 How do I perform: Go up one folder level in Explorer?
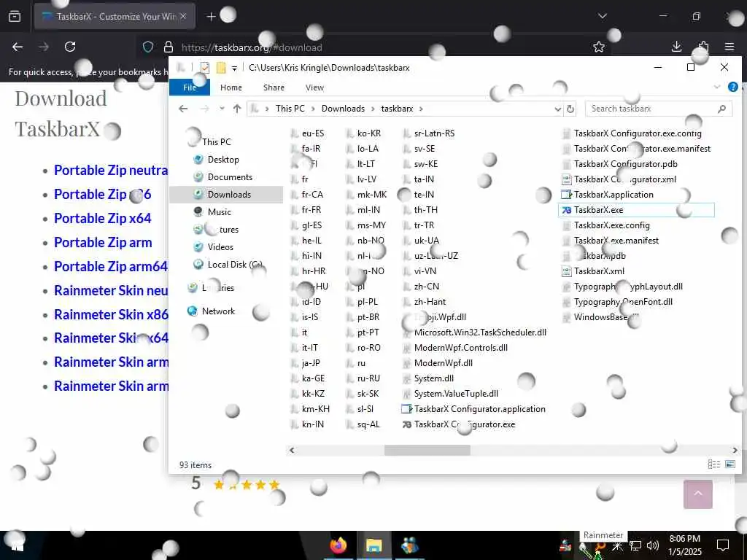(x=237, y=109)
